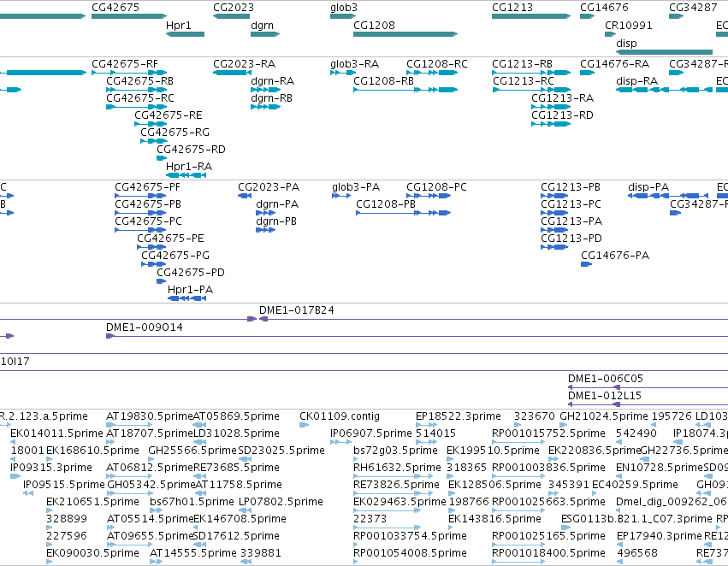Screen dimensions: 728x566
Task: Click the CG2023 gene label
Action: tap(234, 8)
